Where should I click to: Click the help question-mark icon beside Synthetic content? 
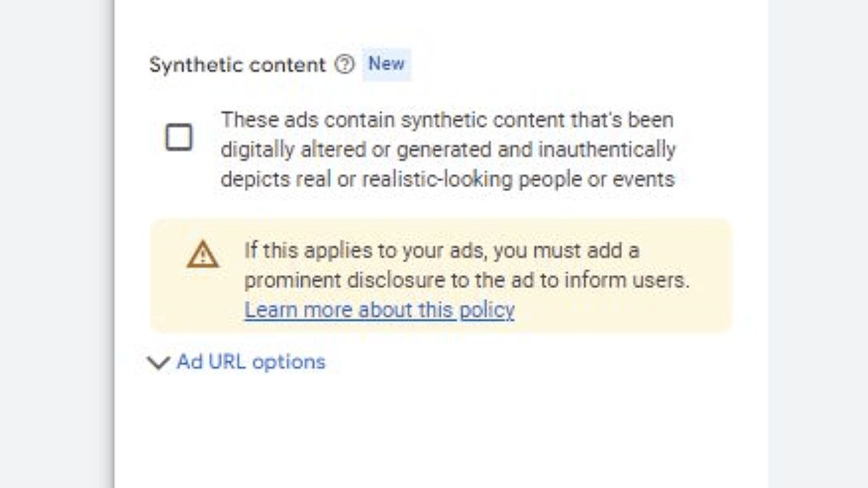[344, 64]
